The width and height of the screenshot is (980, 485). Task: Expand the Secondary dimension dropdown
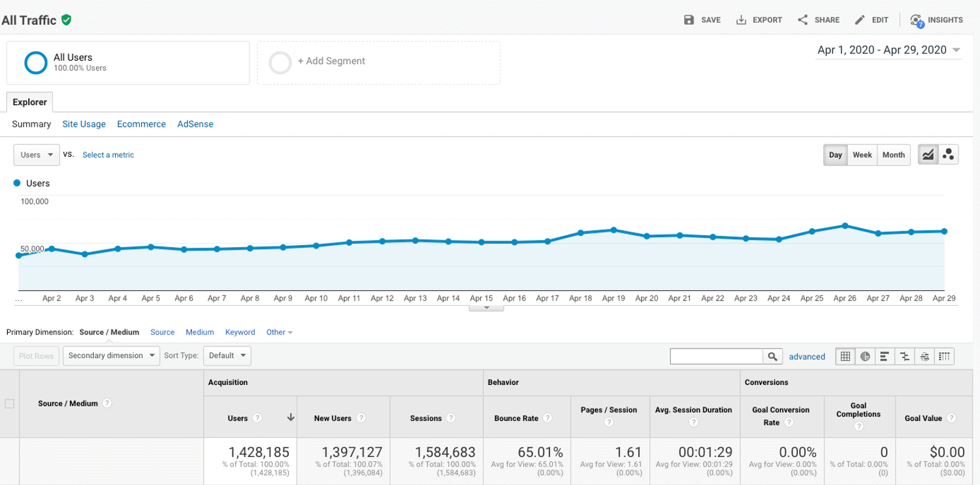coord(111,356)
